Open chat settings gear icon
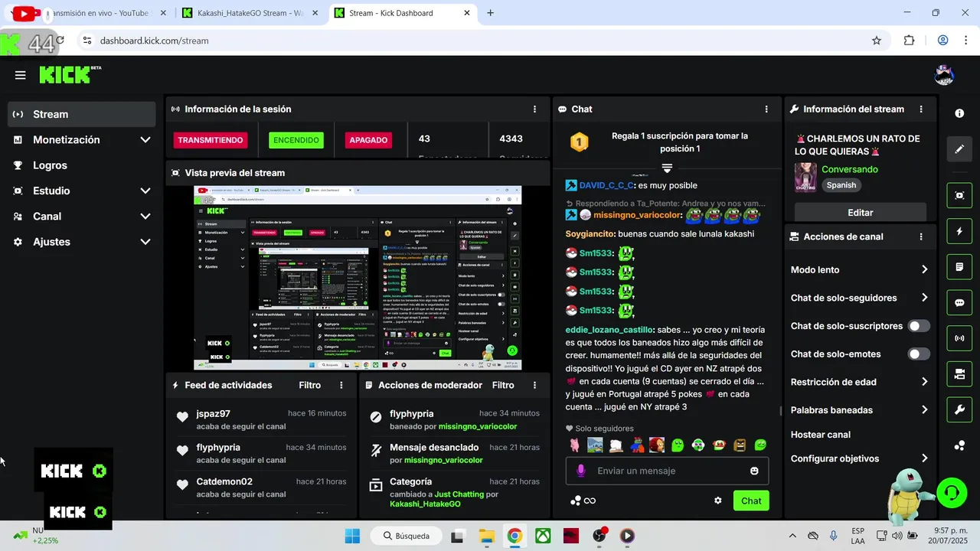 pyautogui.click(x=718, y=500)
